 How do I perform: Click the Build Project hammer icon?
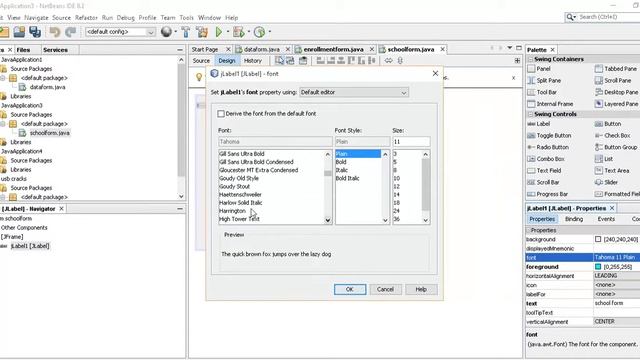click(186, 32)
